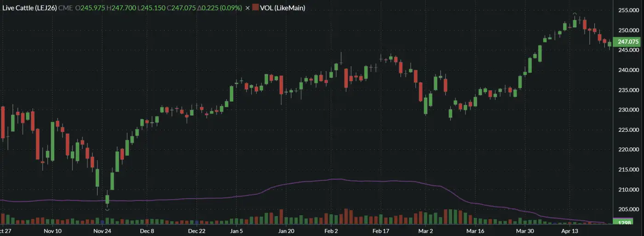The image size is (644, 236).
Task: Select the green 247.075 current price tag
Action: pyautogui.click(x=628, y=41)
